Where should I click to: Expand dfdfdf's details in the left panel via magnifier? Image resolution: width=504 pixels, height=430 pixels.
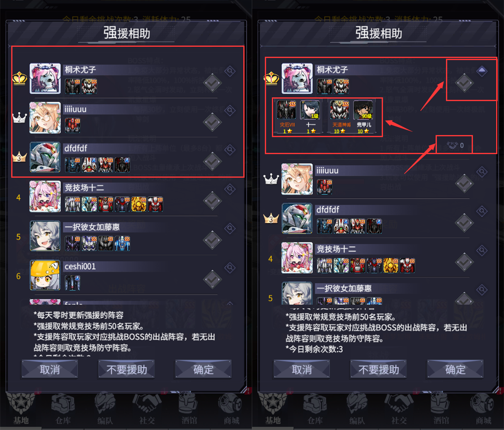(230, 150)
